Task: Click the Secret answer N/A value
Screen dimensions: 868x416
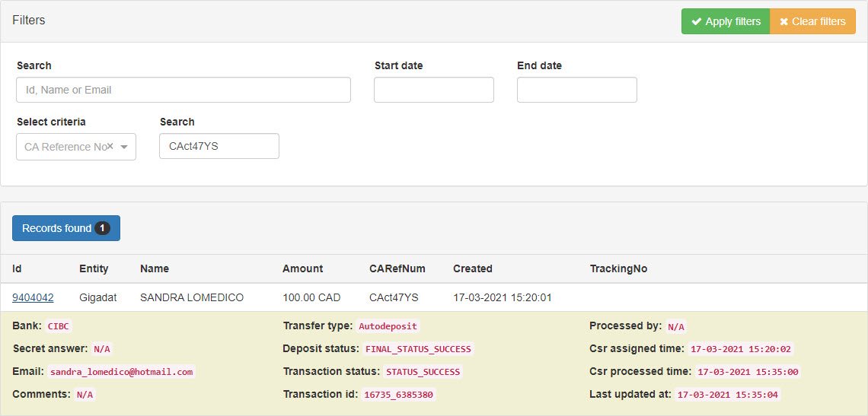Action: click(x=103, y=349)
